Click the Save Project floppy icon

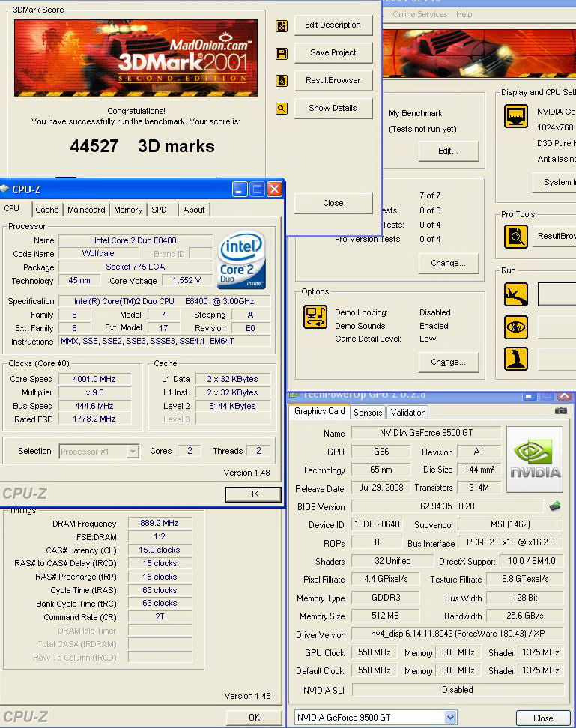(282, 53)
